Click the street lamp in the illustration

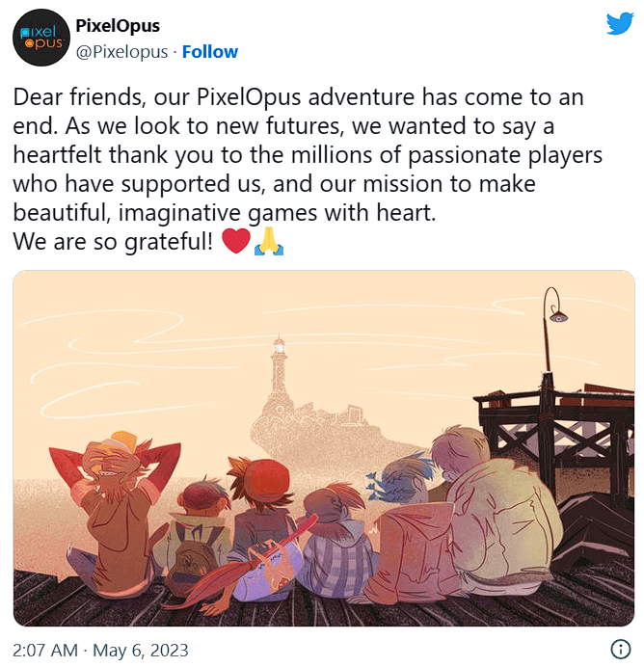[553, 330]
